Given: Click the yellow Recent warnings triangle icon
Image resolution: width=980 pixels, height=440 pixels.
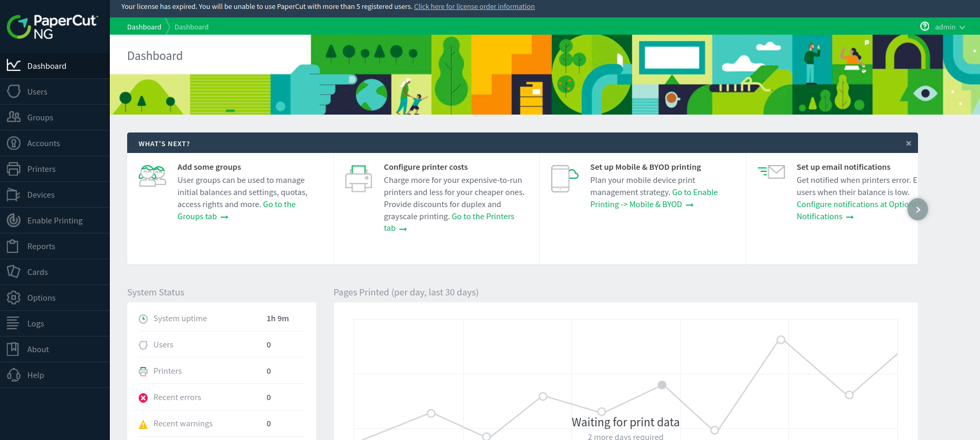Looking at the screenshot, I should click(143, 424).
